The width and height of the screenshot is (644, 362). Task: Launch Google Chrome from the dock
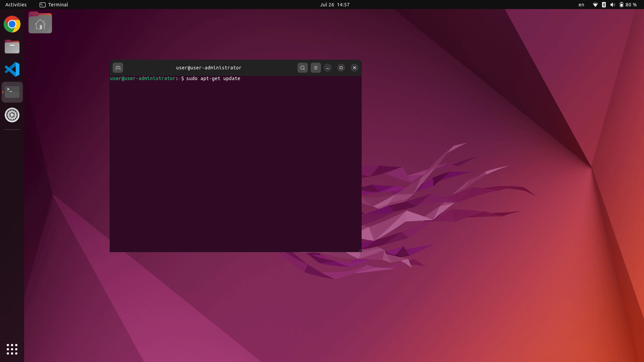12,24
